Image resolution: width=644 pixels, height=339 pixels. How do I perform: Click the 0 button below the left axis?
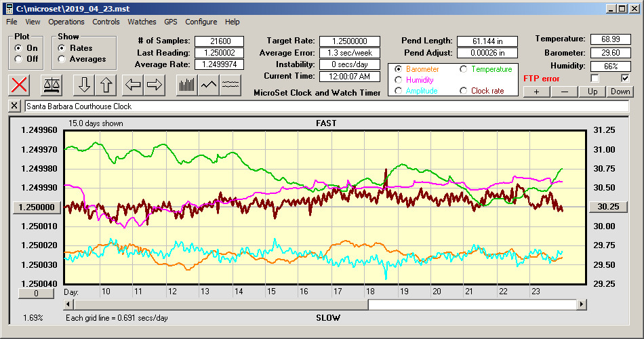36,294
